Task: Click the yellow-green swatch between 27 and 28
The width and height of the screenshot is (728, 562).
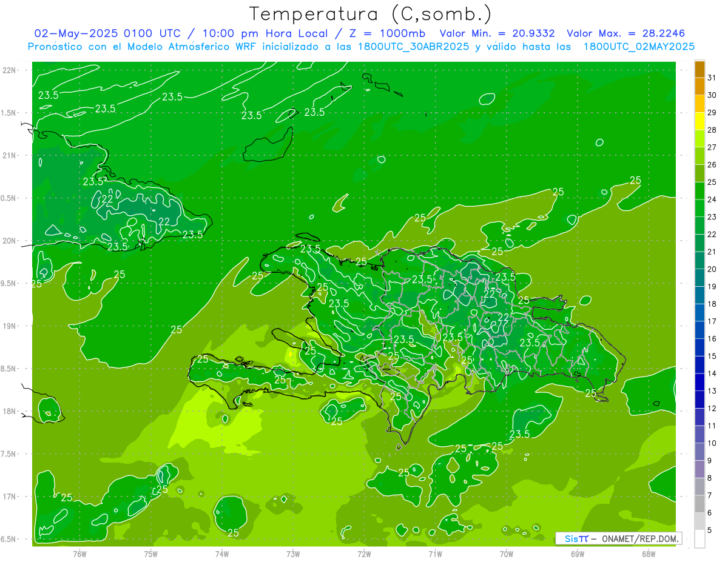Action: 699,138
